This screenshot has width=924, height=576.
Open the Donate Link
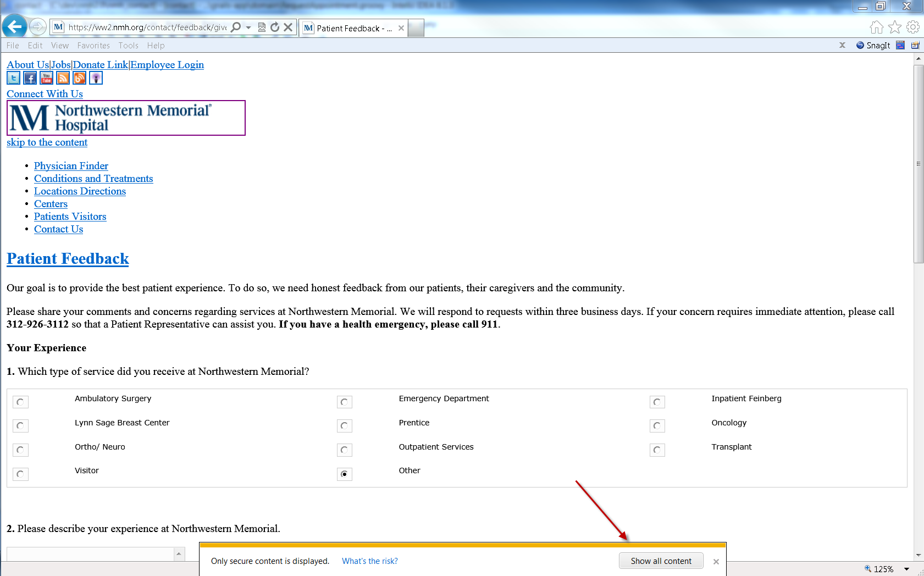coord(101,65)
